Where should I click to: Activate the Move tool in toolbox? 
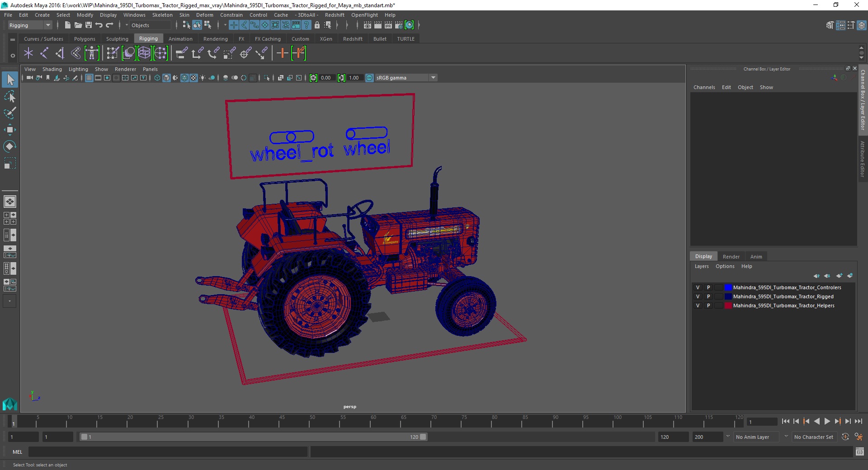click(10, 130)
